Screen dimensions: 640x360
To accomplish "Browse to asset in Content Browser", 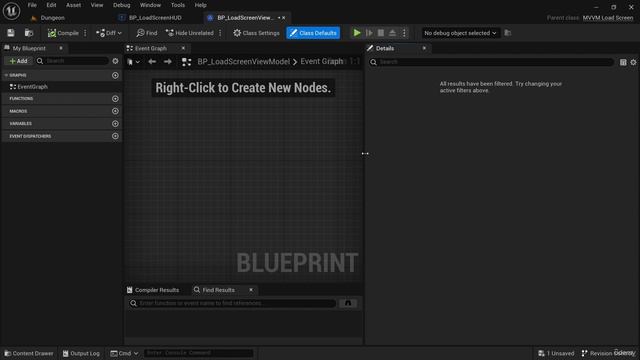I will coord(29,33).
